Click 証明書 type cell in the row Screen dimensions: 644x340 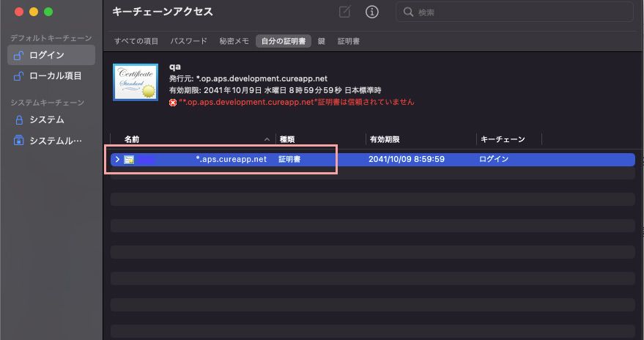289,159
